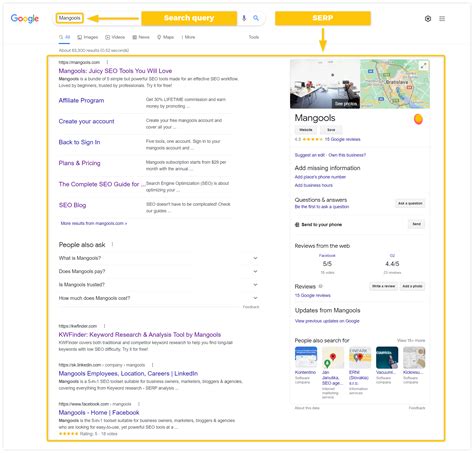The width and height of the screenshot is (474, 453).
Task: Click Suggest an edit link
Action: [310, 155]
